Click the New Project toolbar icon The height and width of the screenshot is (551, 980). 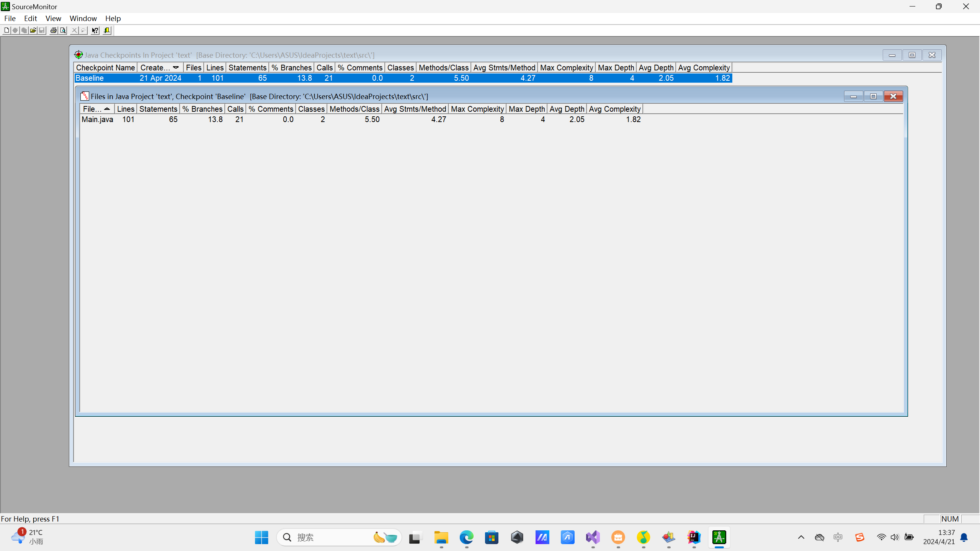coord(7,30)
